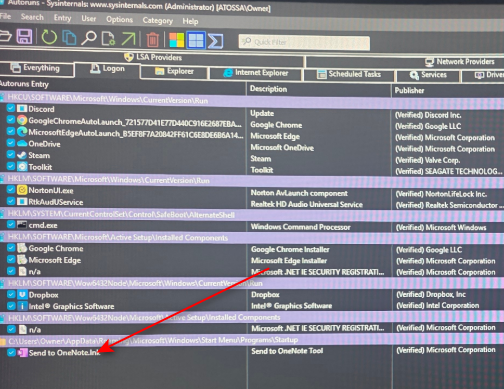Viewport: 504px width, 389px height.
Task: Click the Steam entry icon
Action: click(22, 155)
